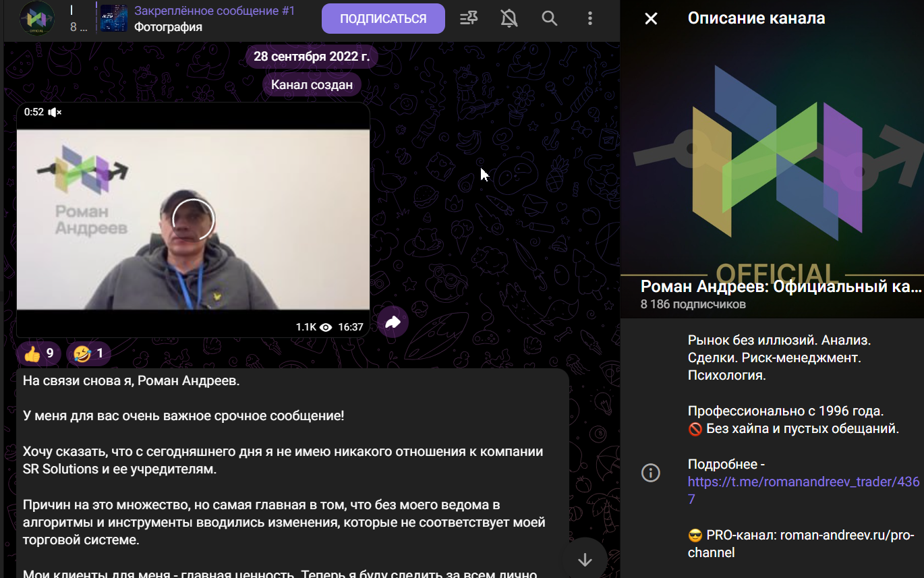This screenshot has height=578, width=924.
Task: Open the pinned messages list icon
Action: 469,19
